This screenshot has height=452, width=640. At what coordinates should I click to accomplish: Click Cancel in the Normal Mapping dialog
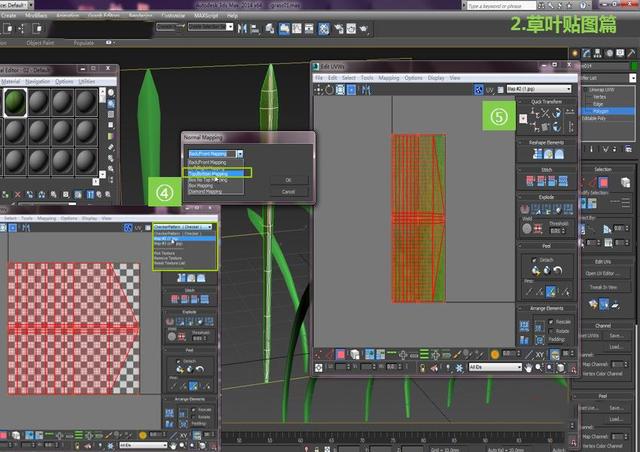pos(288,191)
